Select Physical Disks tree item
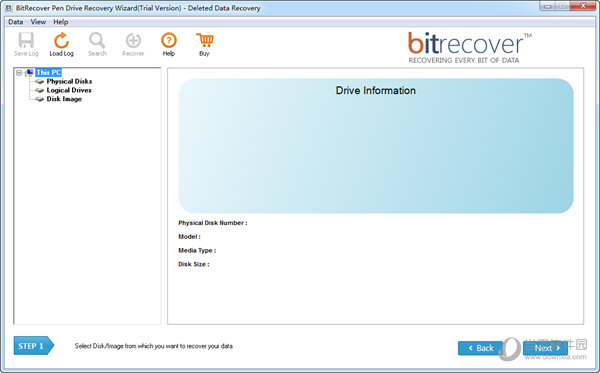The image size is (600, 373). 69,81
